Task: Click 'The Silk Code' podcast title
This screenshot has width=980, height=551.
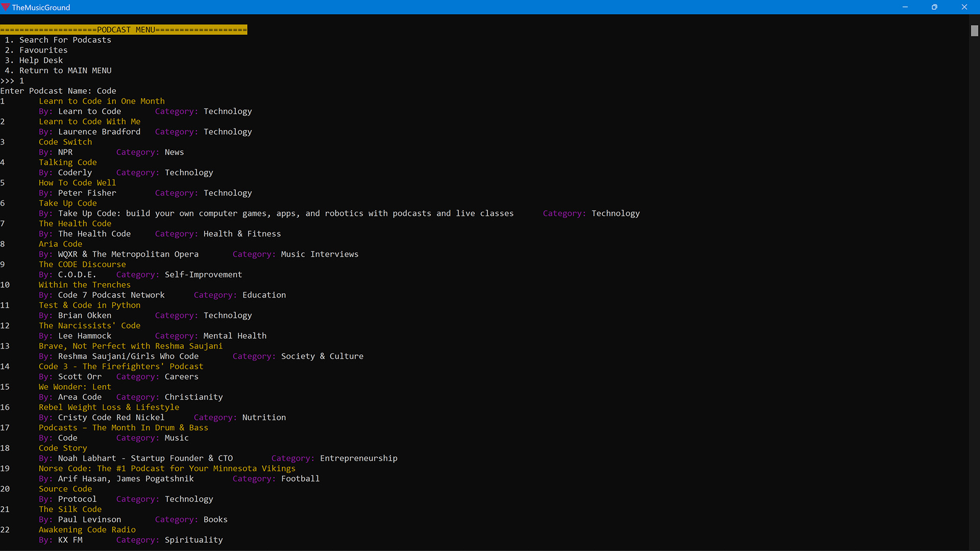Action: coord(70,509)
